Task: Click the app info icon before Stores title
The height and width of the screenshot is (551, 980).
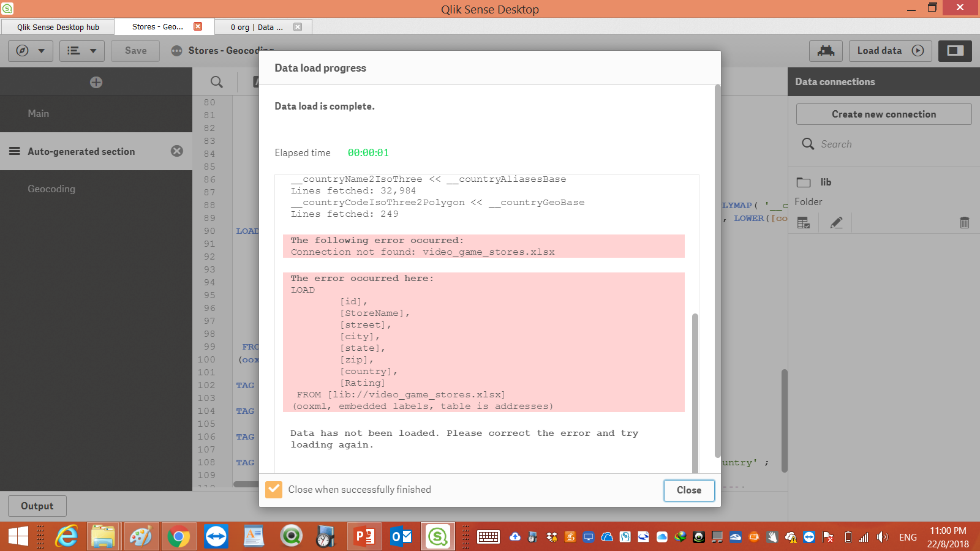Action: click(x=177, y=51)
